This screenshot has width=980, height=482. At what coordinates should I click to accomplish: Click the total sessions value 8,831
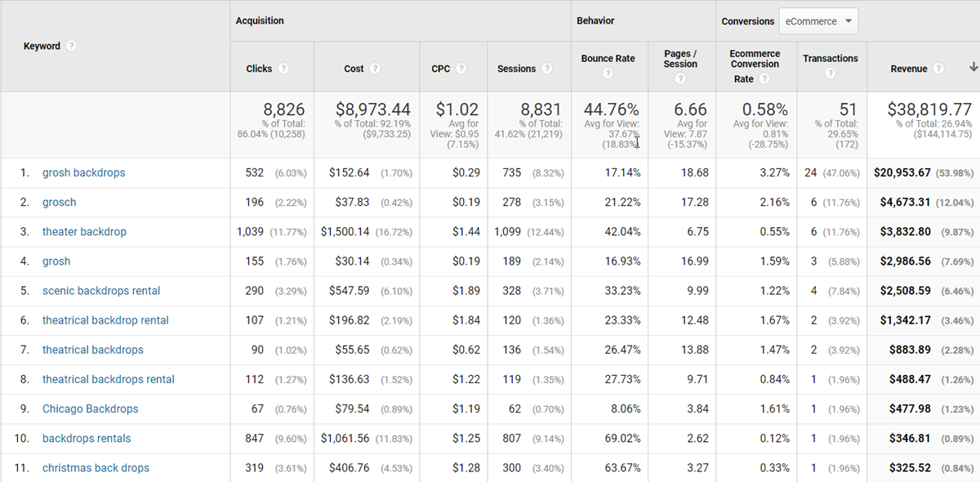pos(541,109)
